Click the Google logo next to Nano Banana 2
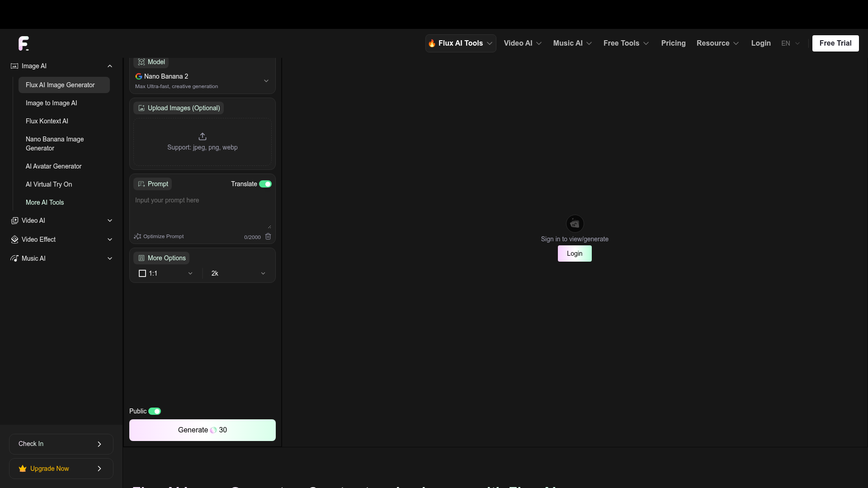This screenshot has height=488, width=868. pyautogui.click(x=139, y=76)
